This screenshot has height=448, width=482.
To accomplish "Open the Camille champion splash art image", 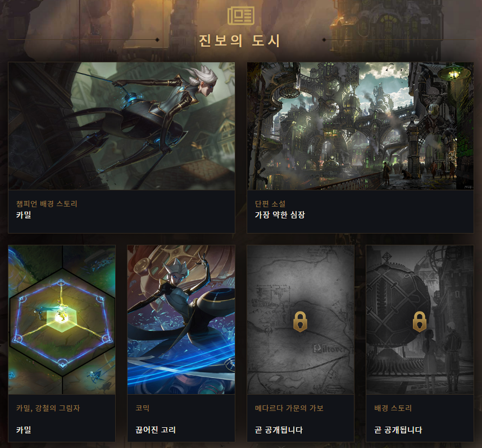I will coord(121,126).
